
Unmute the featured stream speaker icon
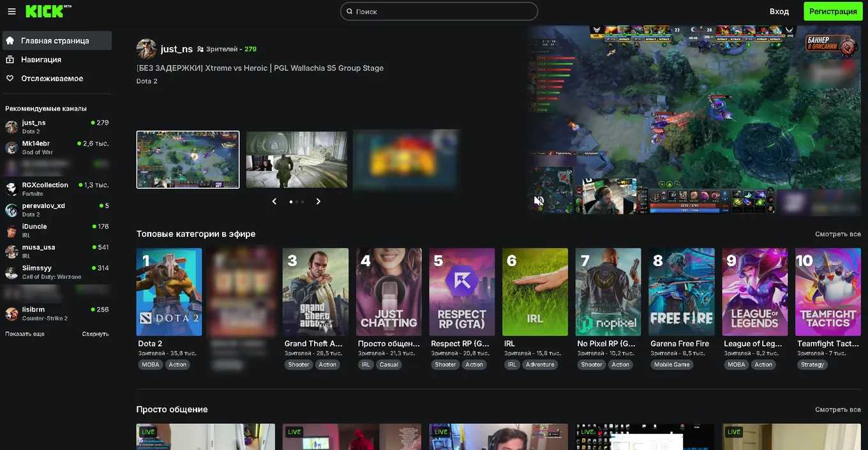tap(539, 201)
